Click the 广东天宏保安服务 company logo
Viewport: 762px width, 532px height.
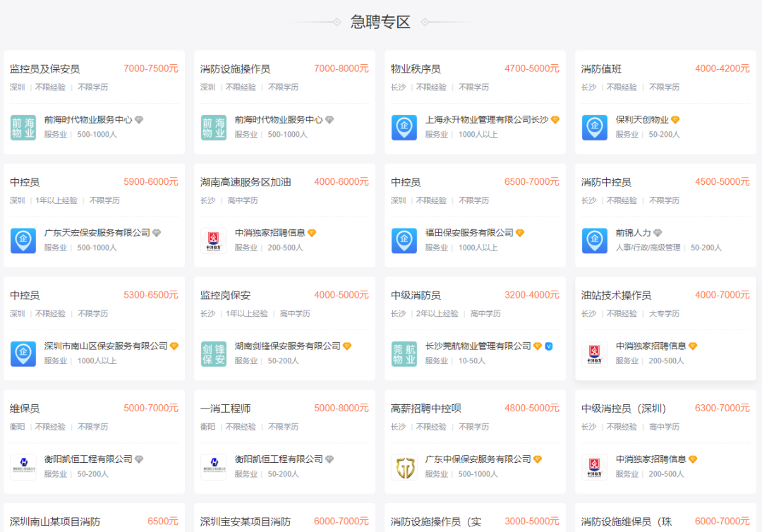coord(23,241)
